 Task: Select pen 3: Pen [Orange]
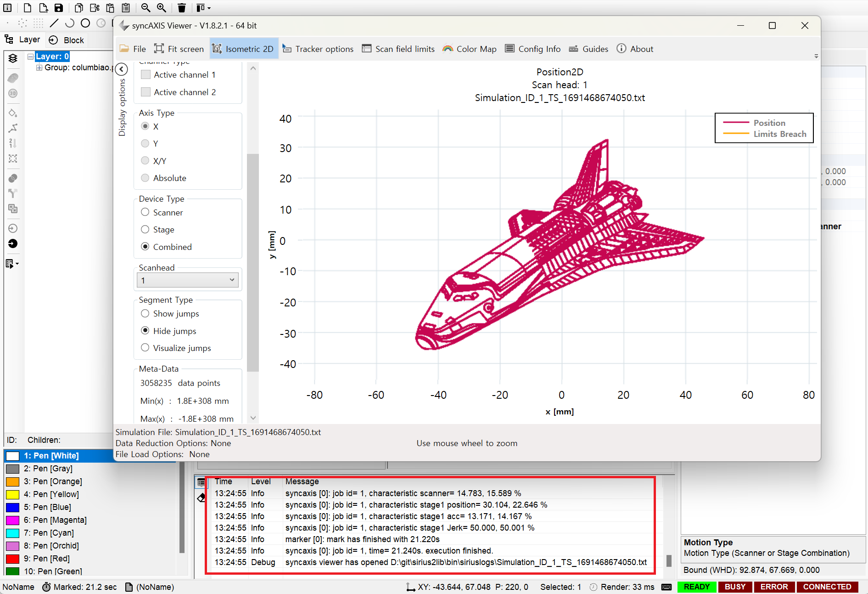[x=53, y=481]
